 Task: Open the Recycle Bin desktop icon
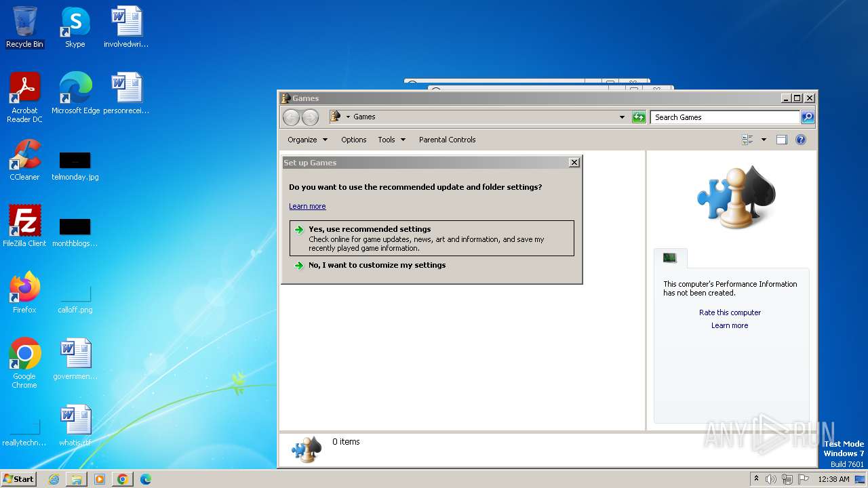tap(24, 27)
